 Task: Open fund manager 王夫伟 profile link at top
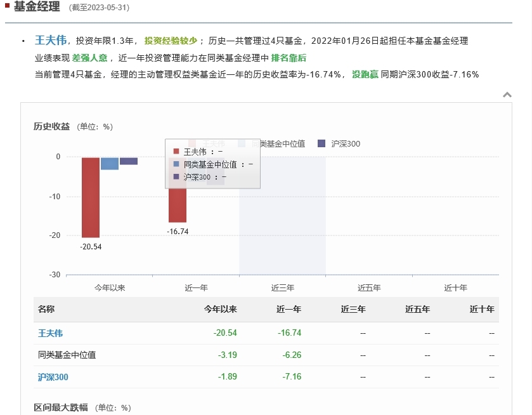coord(51,41)
